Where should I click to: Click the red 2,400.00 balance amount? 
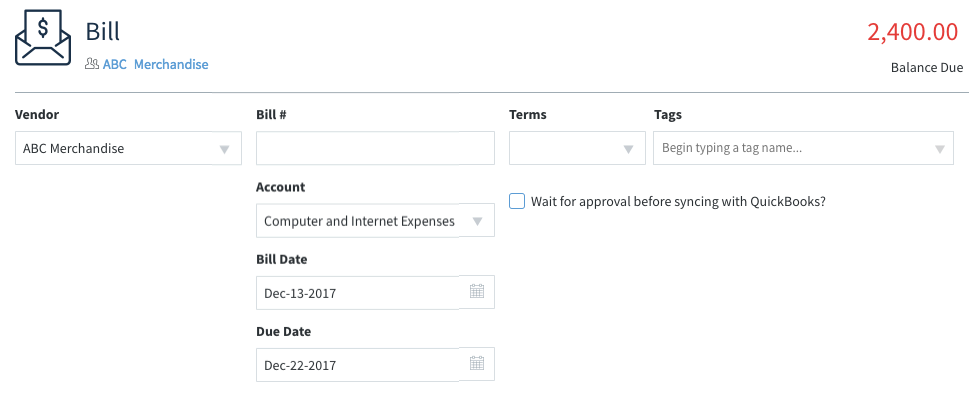pos(913,32)
